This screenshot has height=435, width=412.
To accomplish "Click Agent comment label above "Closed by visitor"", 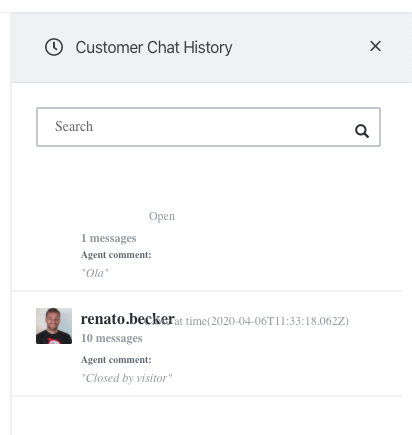I will (x=116, y=360).
